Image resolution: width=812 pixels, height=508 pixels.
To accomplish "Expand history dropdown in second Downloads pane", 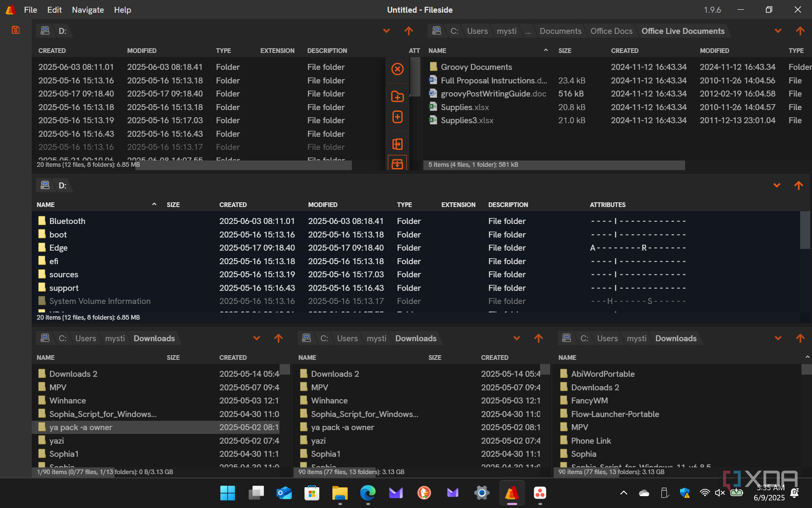I will [516, 338].
